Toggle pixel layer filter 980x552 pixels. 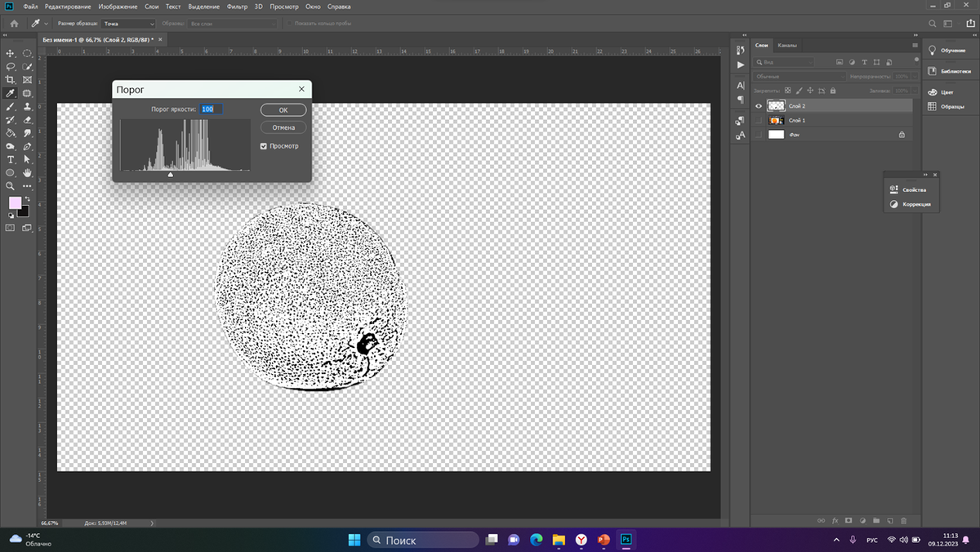tap(839, 62)
